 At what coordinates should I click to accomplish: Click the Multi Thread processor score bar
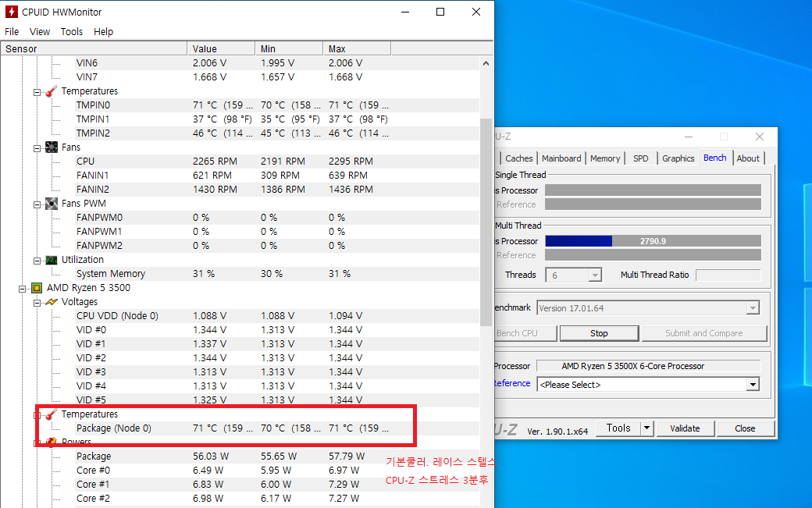(653, 241)
